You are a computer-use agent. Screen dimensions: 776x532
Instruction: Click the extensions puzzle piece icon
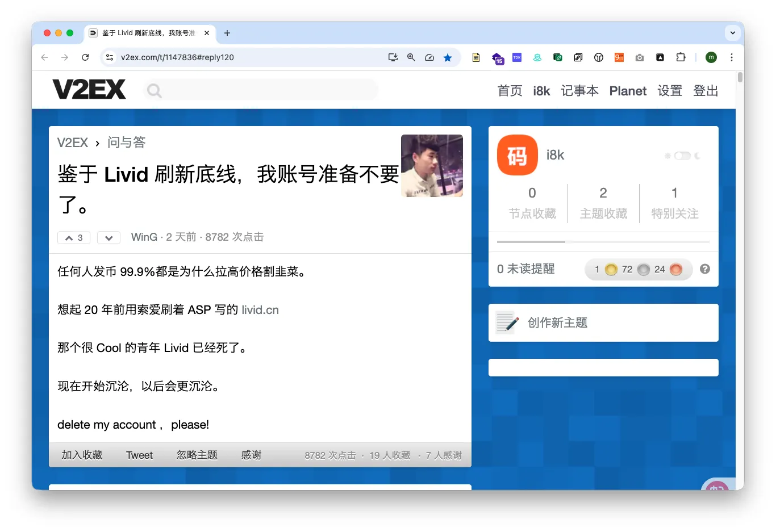(x=681, y=57)
